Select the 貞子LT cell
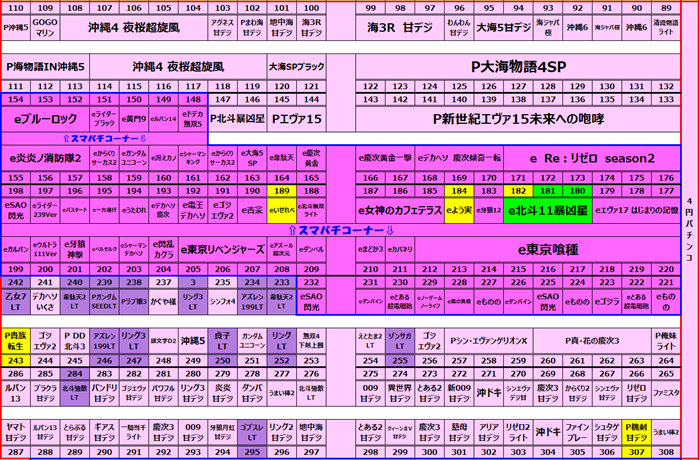700x460 pixels. click(222, 341)
